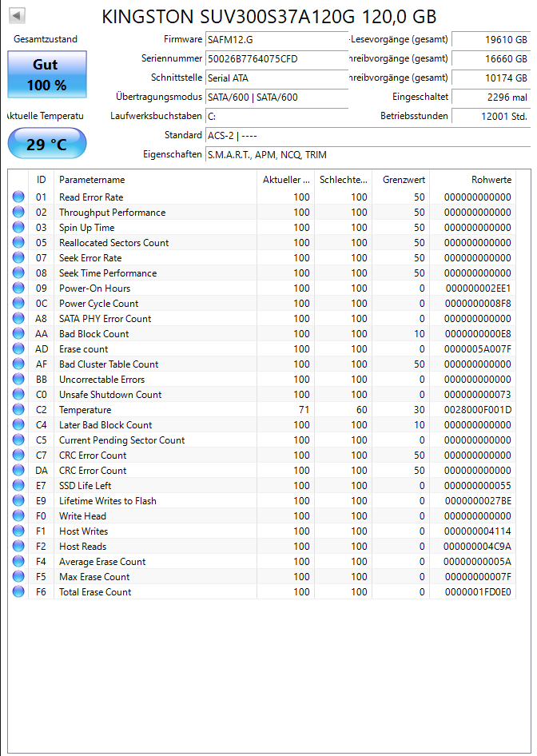This screenshot has width=537, height=756.
Task: Click the Grenzwert column header
Action: point(400,180)
